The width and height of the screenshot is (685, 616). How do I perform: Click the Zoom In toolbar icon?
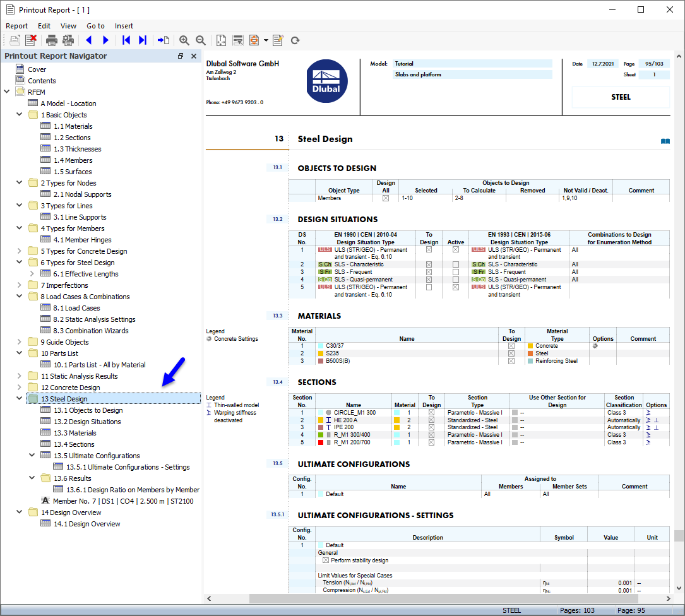(184, 40)
